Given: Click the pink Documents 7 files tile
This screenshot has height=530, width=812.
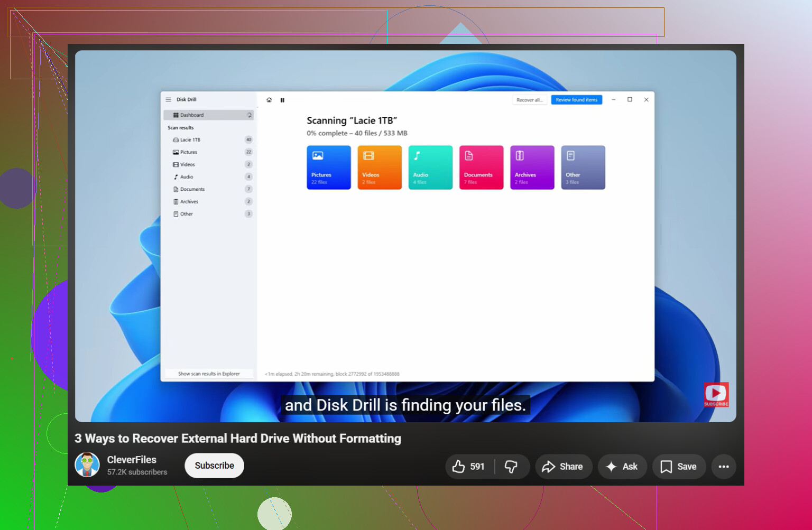Looking at the screenshot, I should [x=481, y=168].
